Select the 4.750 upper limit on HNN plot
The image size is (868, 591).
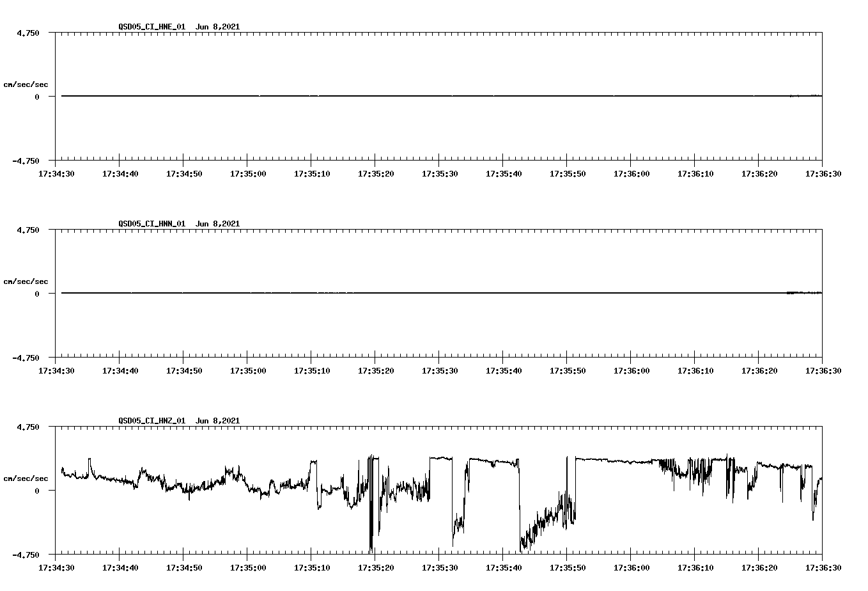coord(27,230)
